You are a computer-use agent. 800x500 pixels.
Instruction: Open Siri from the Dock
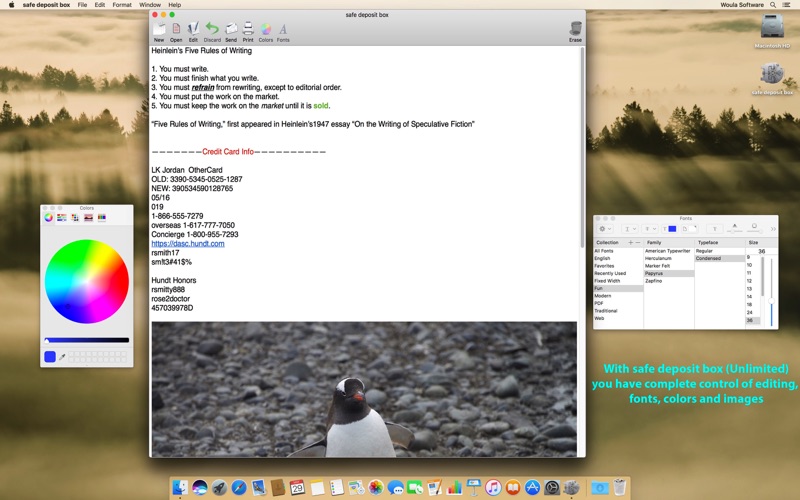click(x=199, y=487)
